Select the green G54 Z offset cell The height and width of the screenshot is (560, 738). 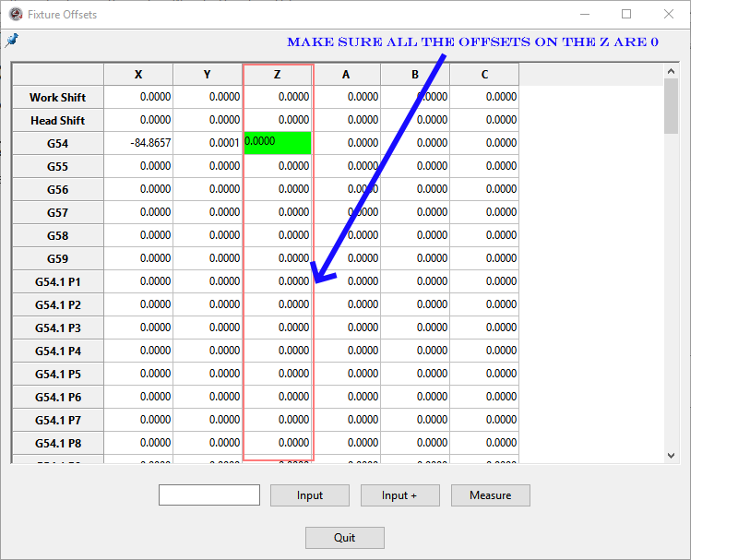[x=278, y=143]
